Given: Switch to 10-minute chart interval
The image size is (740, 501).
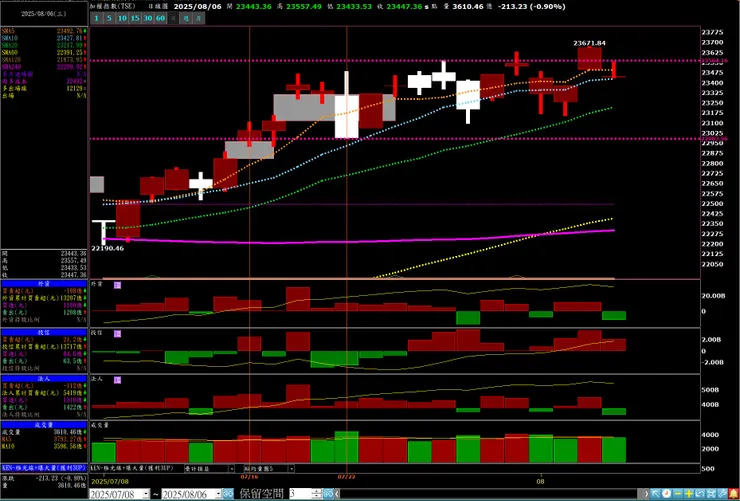Looking at the screenshot, I should [x=122, y=18].
